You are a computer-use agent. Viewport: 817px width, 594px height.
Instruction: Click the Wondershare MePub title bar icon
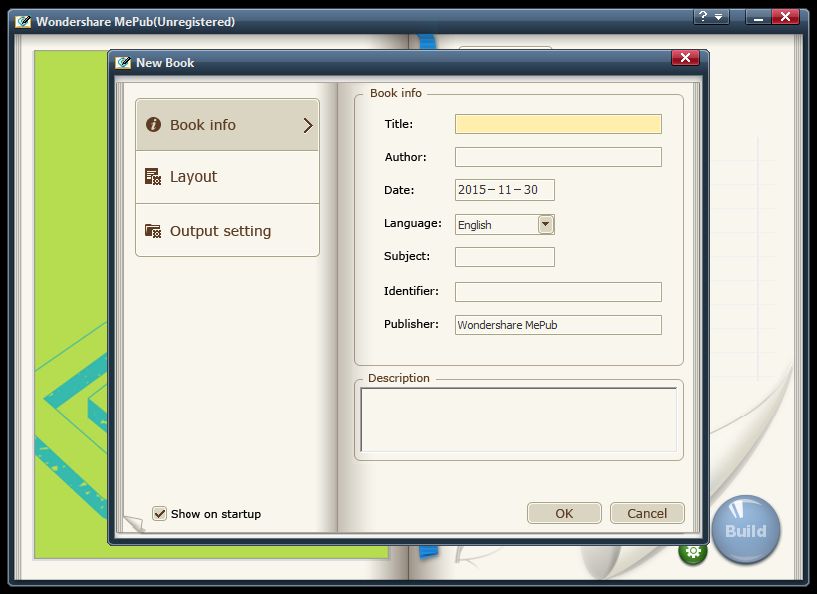tap(23, 21)
